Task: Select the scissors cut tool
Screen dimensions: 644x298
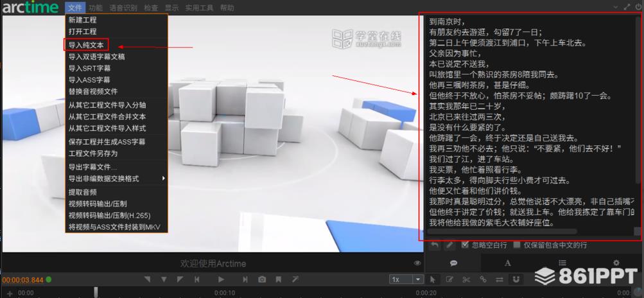Action: (x=466, y=279)
